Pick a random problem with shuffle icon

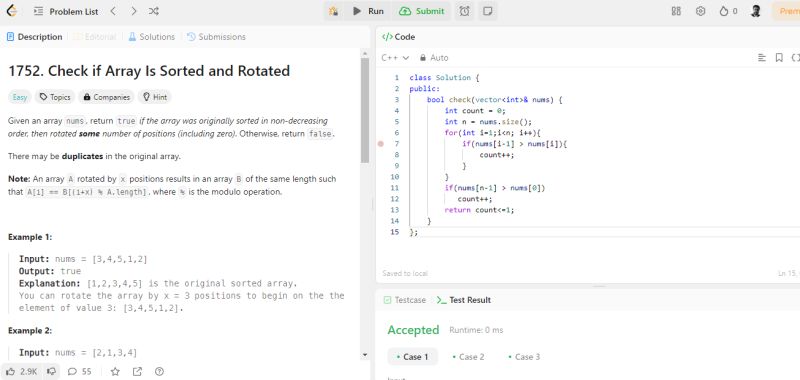click(x=154, y=11)
